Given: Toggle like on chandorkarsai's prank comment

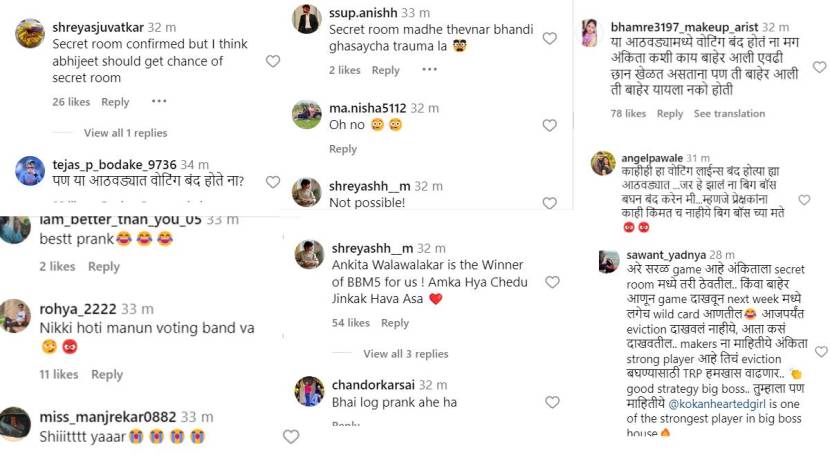Looking at the screenshot, I should (549, 402).
